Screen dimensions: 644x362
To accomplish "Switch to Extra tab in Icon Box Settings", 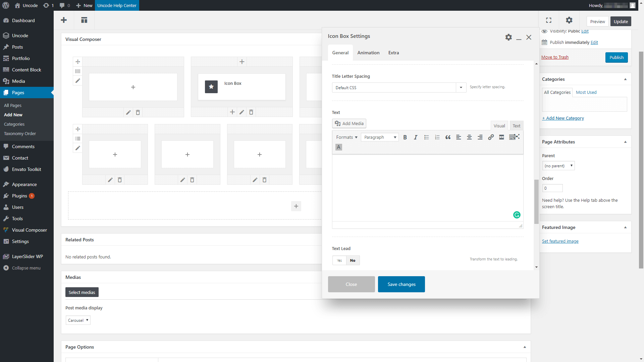I will coord(393,53).
